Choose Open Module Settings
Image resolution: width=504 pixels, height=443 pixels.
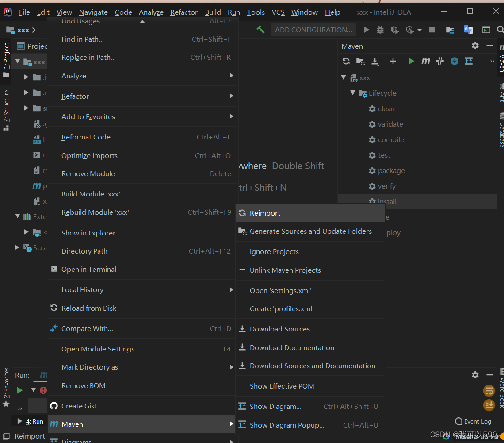click(x=141, y=349)
